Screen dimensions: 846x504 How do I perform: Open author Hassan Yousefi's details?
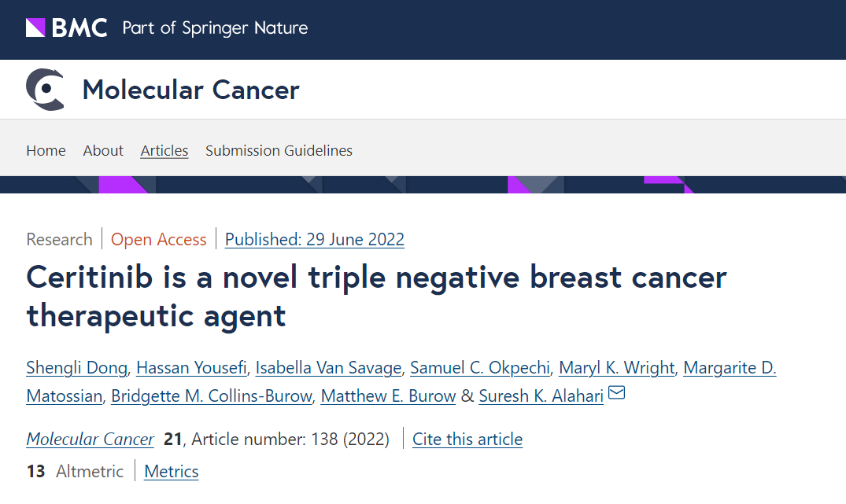(191, 367)
